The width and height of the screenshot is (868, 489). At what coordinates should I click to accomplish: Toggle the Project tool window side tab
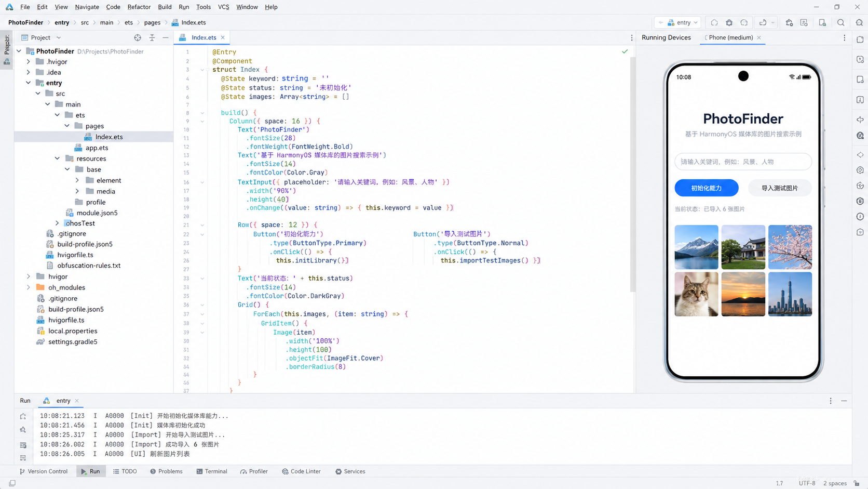tap(7, 50)
